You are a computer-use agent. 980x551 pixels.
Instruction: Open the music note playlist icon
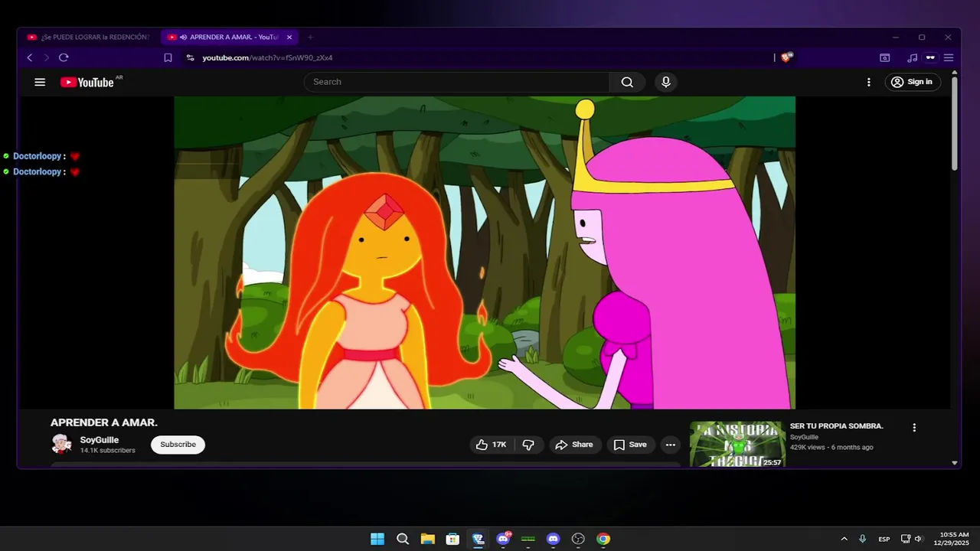(912, 57)
